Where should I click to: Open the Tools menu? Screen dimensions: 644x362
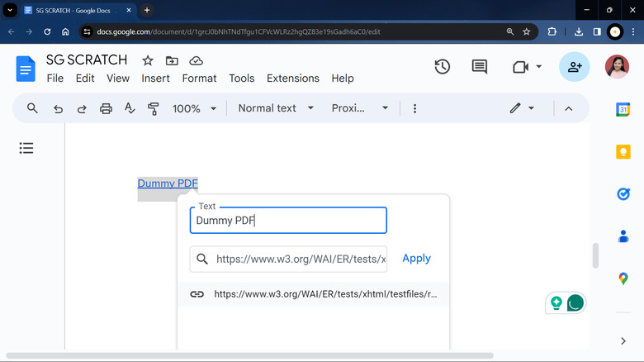click(x=241, y=79)
